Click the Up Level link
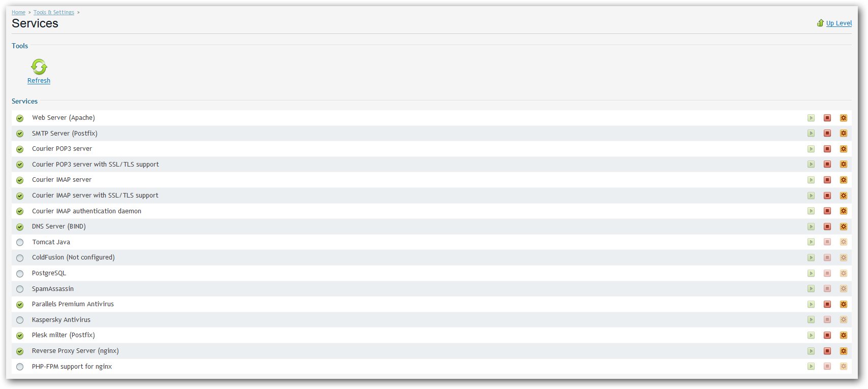The image size is (868, 389). (x=839, y=23)
